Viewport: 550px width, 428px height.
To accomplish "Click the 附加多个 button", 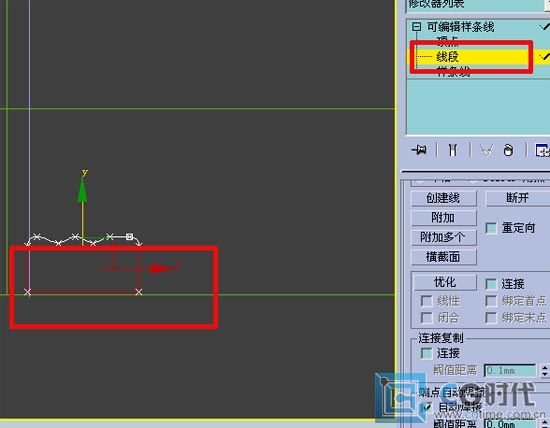I will (444, 238).
